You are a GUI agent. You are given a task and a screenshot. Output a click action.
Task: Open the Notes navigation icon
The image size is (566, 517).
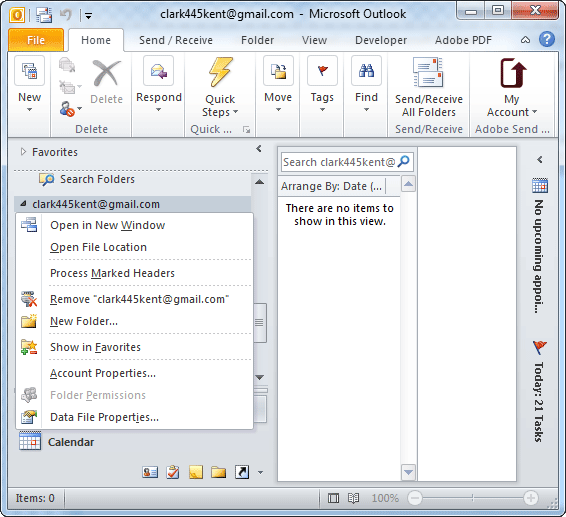coord(196,472)
